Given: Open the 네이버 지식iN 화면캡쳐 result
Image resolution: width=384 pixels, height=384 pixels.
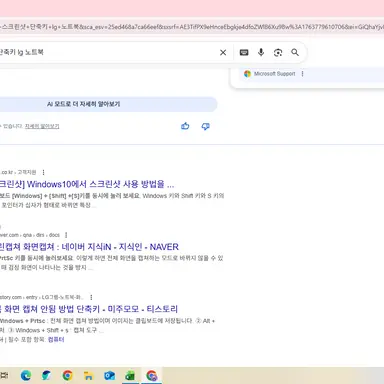Looking at the screenshot, I should [x=89, y=247].
